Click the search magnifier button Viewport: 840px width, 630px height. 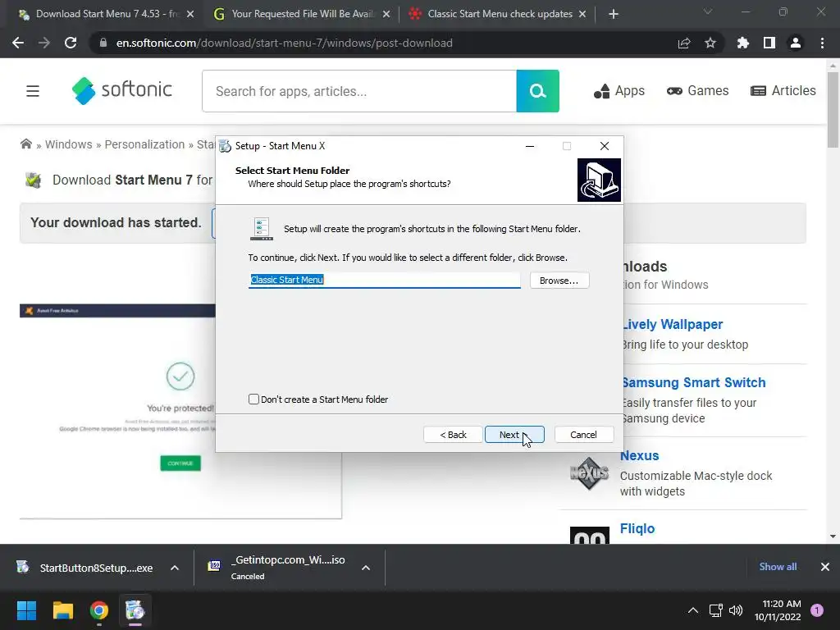[x=537, y=91]
